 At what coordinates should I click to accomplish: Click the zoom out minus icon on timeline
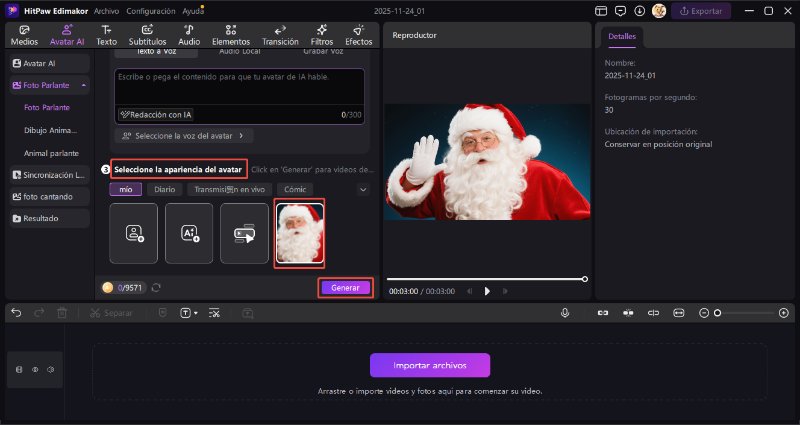704,313
